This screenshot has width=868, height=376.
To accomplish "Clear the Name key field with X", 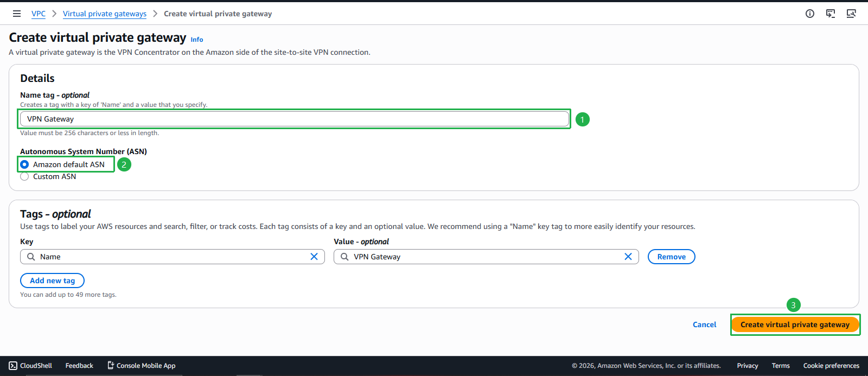I will pos(314,257).
